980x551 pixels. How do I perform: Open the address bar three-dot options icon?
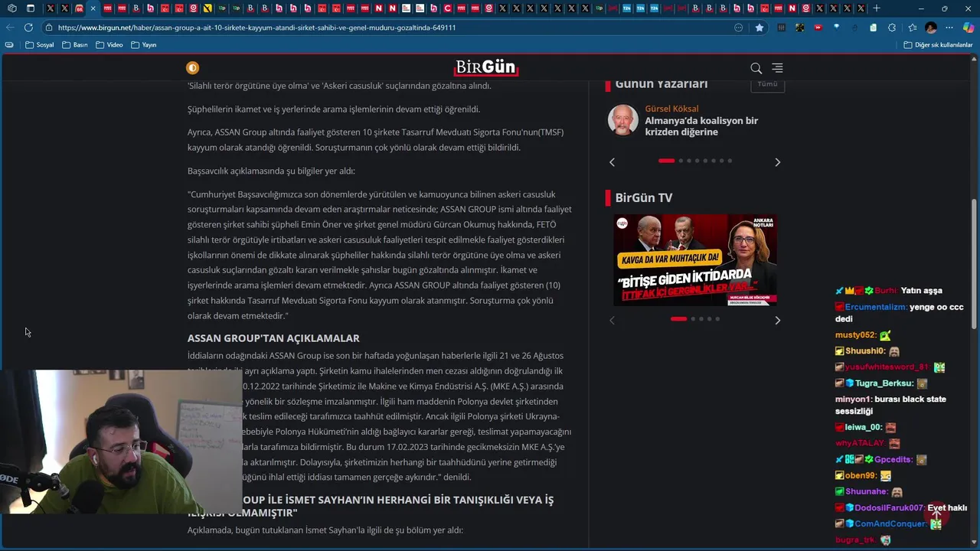click(738, 28)
